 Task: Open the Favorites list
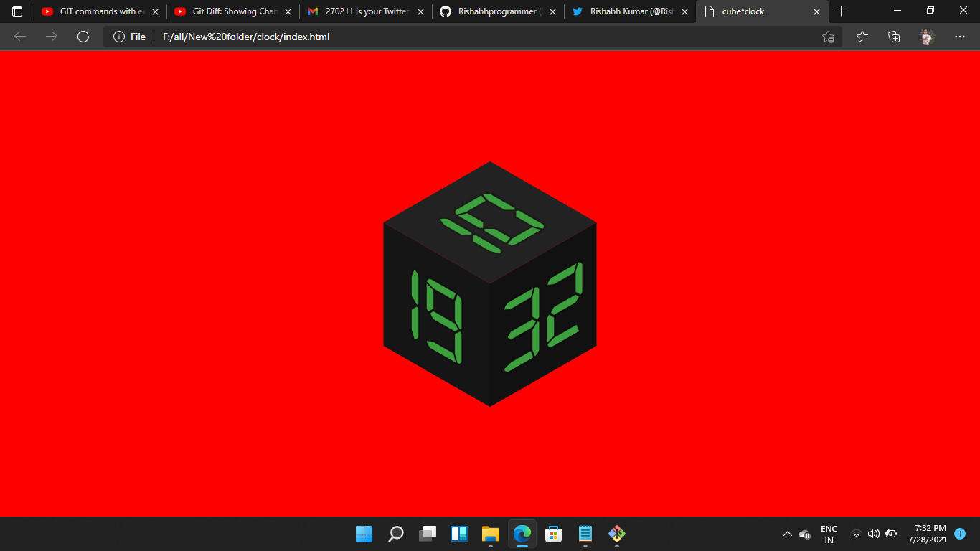click(862, 37)
